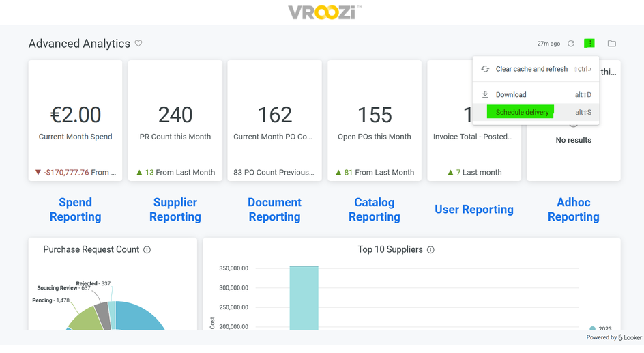Click the tall teal supplier bar
This screenshot has height=353, width=644.
[304, 298]
